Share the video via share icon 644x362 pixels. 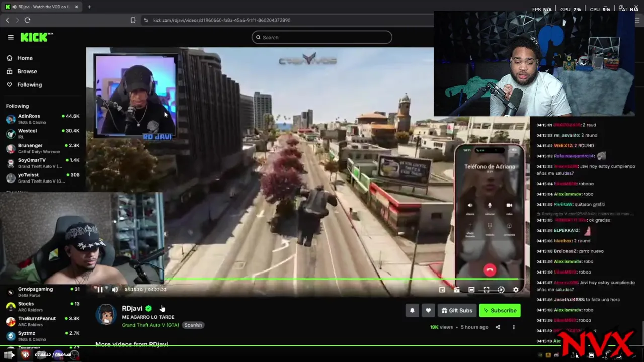(498, 327)
